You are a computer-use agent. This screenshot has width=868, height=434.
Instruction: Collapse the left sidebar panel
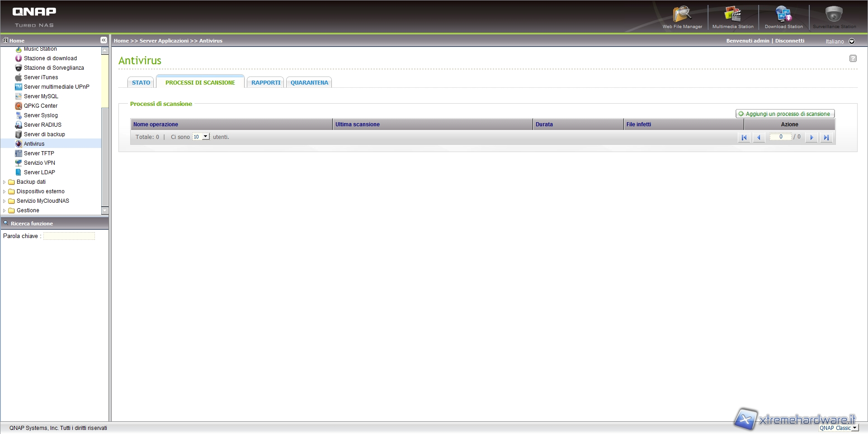pyautogui.click(x=104, y=40)
